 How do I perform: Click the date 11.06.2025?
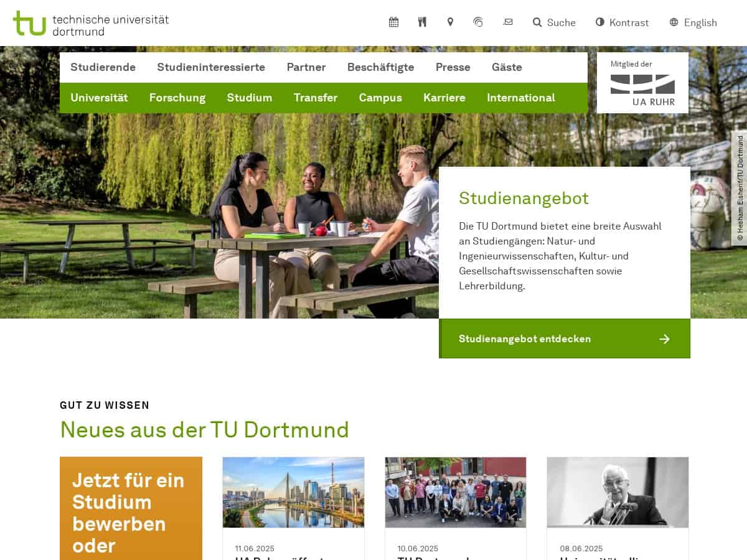coord(255,549)
